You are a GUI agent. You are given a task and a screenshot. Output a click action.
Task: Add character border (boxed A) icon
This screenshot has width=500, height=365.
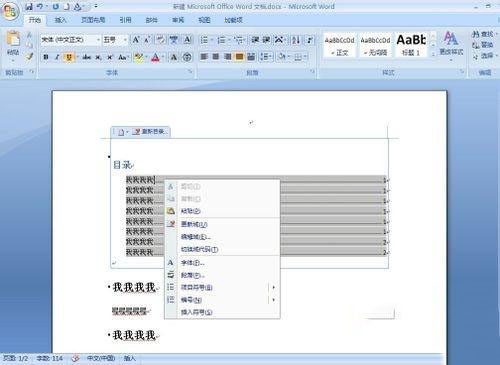coord(188,40)
